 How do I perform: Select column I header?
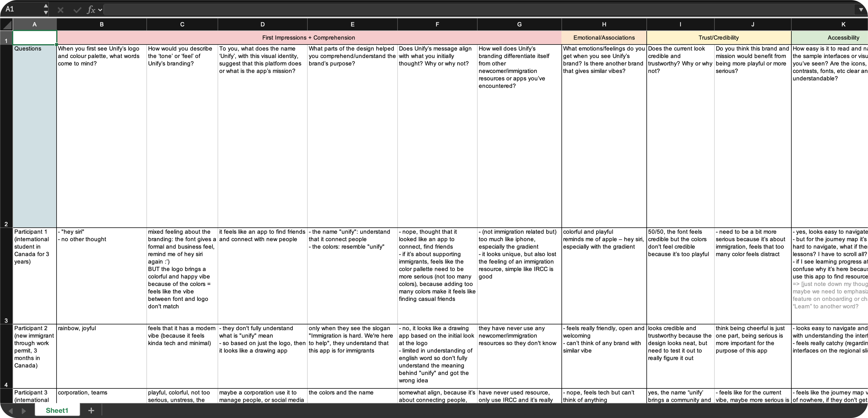tap(680, 24)
